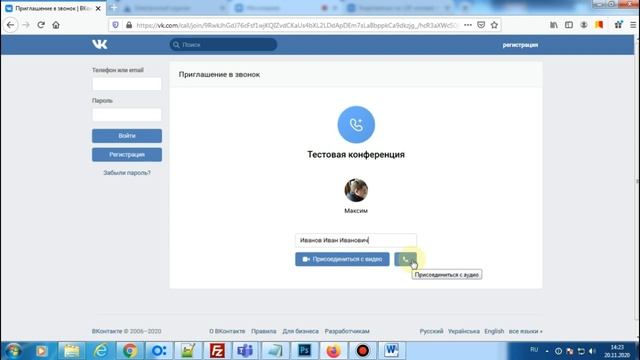Screen dimensions: 640x360
Task: Open Microsoft Teams from taskbar
Action: click(x=246, y=351)
